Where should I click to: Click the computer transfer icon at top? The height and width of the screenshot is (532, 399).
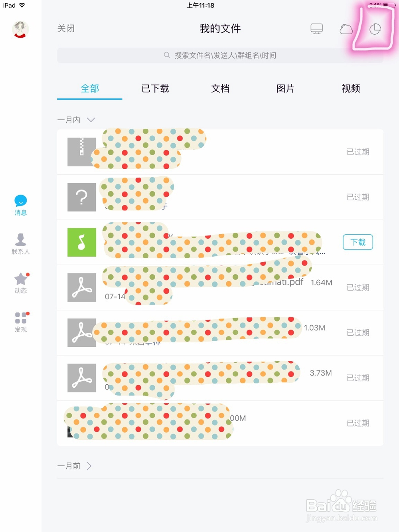coord(316,29)
